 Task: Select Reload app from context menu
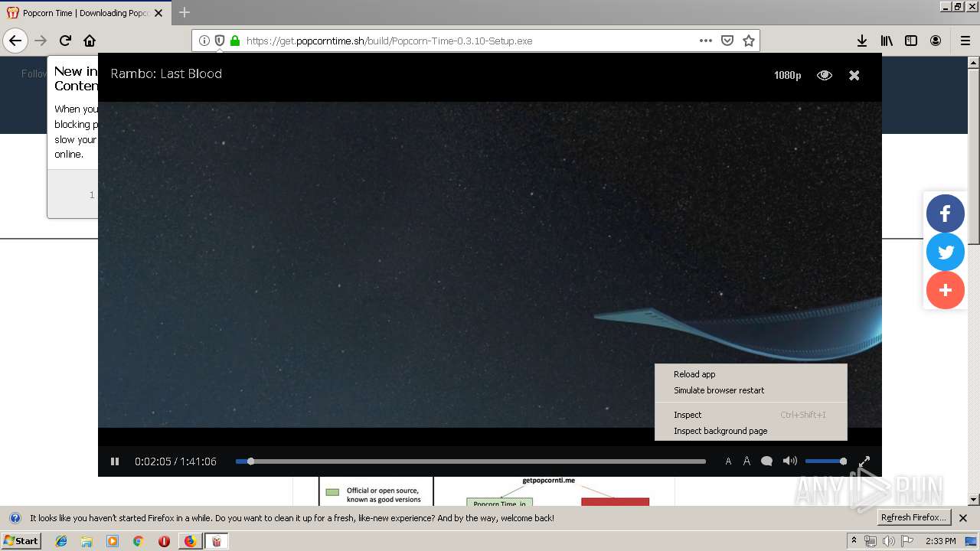coord(751,374)
